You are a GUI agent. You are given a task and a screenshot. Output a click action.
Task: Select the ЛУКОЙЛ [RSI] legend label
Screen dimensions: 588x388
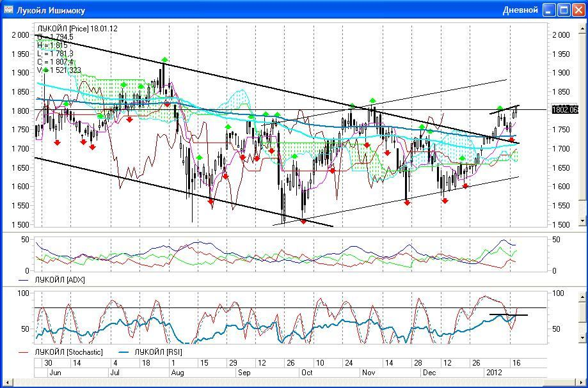(x=158, y=352)
